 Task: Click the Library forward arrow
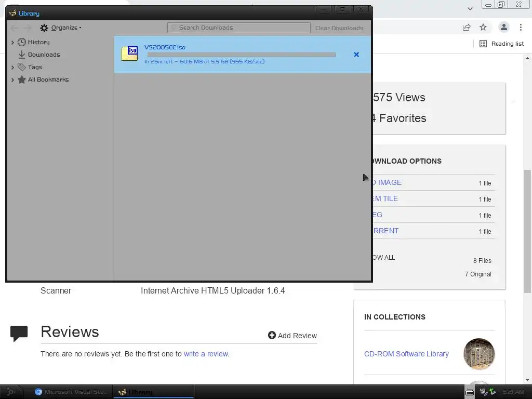tap(28, 28)
